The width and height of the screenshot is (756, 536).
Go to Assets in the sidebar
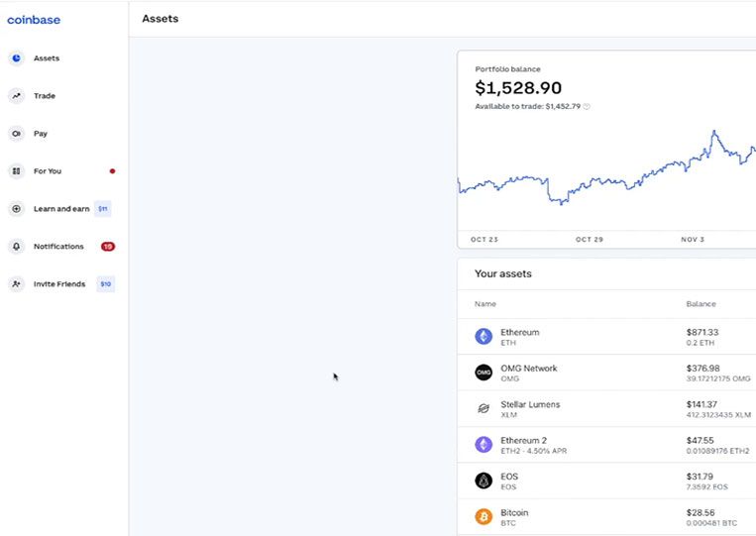47,58
